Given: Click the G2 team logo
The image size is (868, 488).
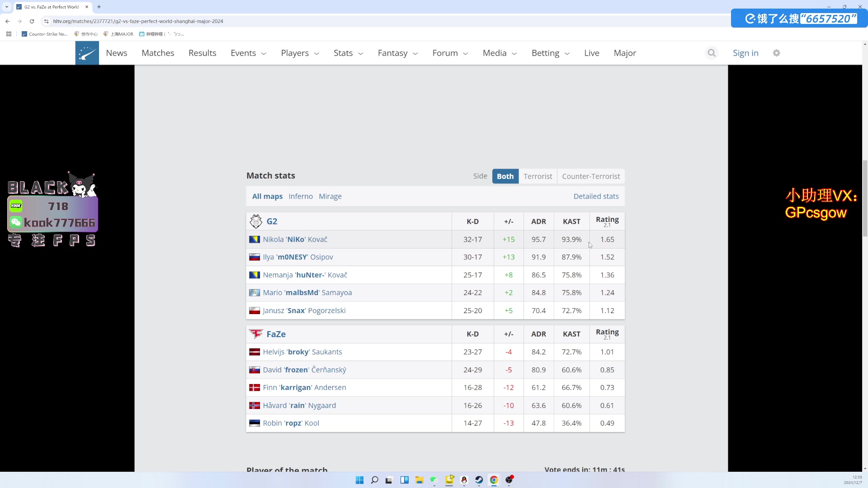Looking at the screenshot, I should (x=256, y=221).
